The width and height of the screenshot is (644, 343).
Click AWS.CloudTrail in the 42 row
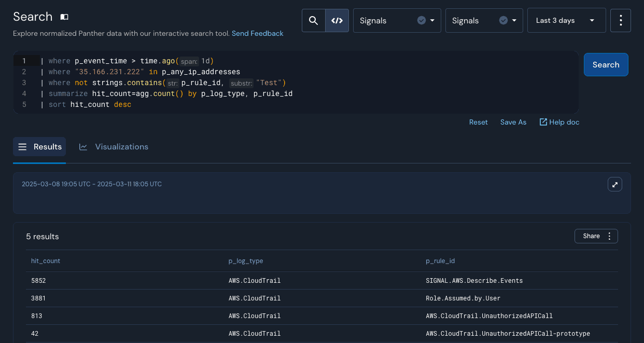point(255,334)
